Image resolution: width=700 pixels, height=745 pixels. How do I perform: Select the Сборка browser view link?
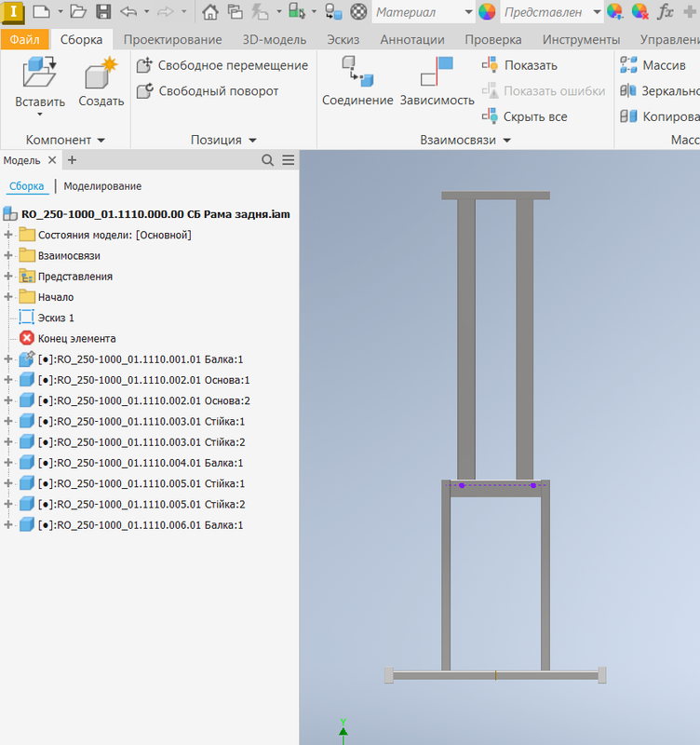(27, 186)
